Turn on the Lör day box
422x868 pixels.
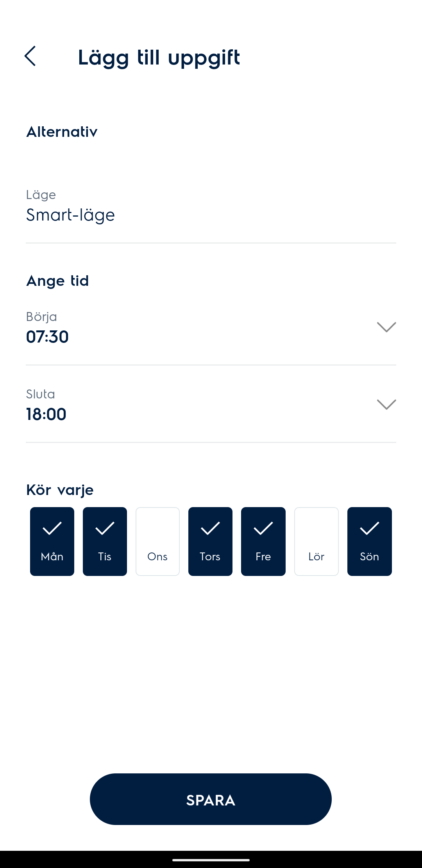tap(316, 541)
